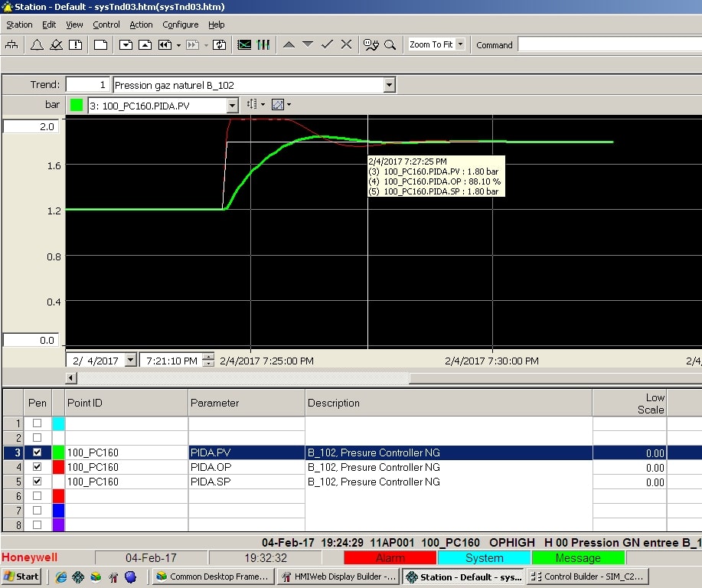The width and height of the screenshot is (702, 588).
Task: Uncheck pen 4 PIDA.OP checkbox
Action: pyautogui.click(x=37, y=467)
